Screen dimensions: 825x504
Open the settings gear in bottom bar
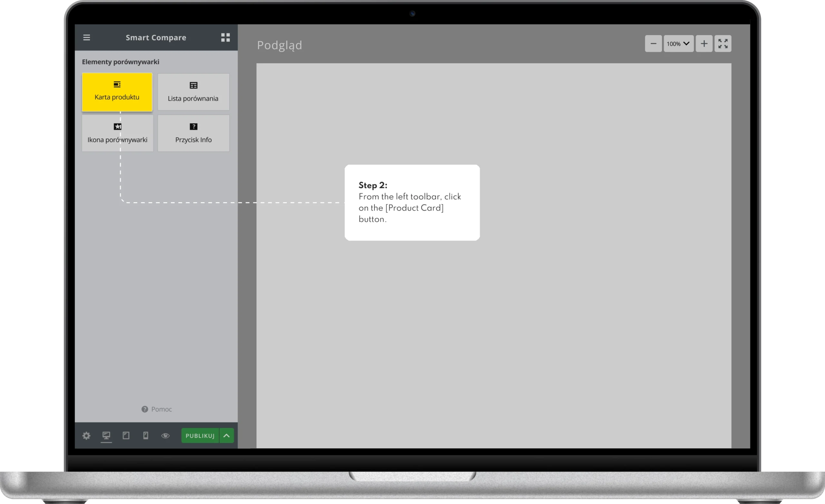tap(86, 436)
